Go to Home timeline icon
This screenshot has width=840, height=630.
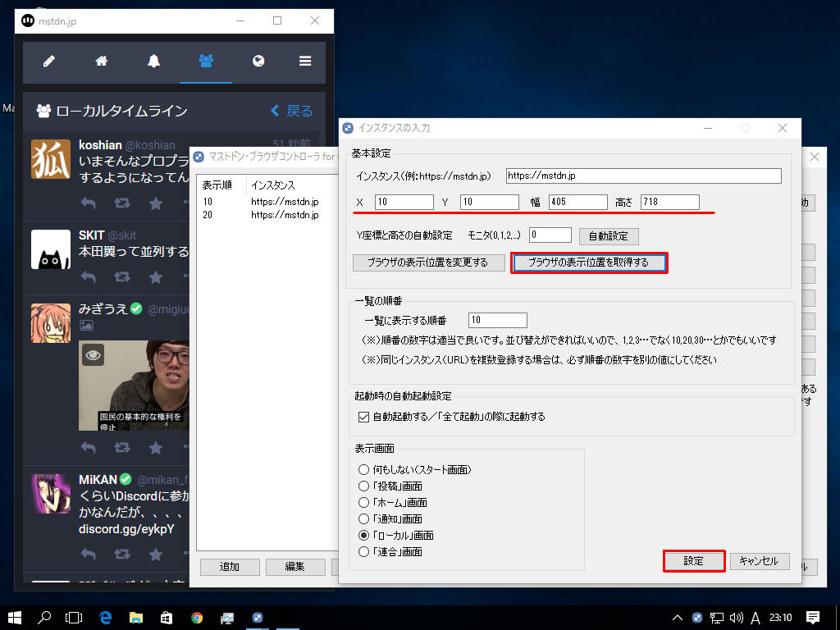[101, 61]
